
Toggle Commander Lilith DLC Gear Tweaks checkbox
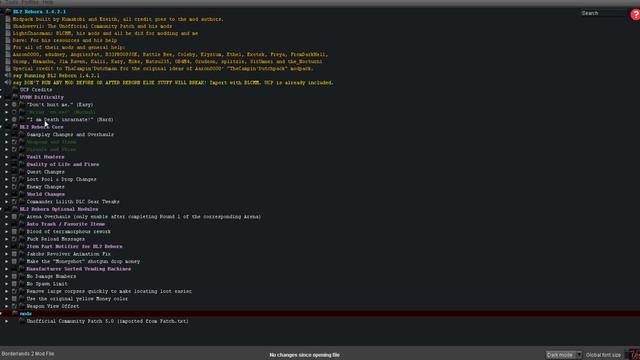click(14, 202)
